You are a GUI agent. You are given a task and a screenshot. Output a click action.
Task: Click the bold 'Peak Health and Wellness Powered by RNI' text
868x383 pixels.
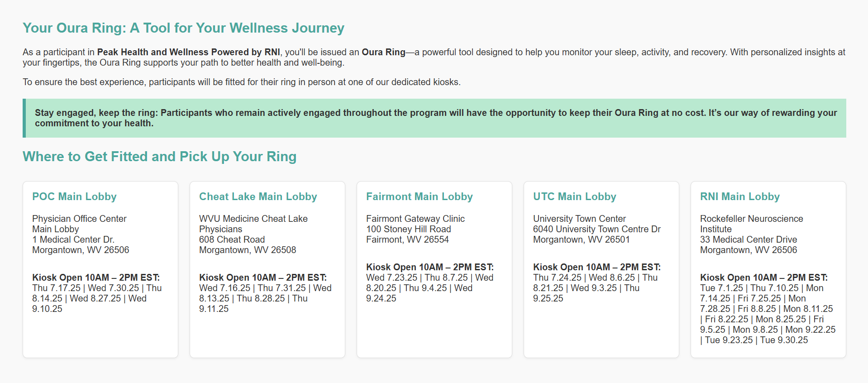coord(188,52)
